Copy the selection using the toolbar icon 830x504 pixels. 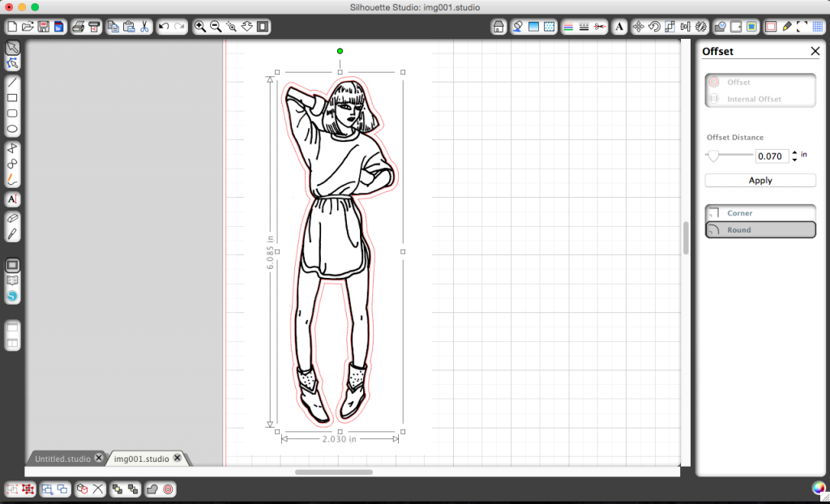click(113, 27)
